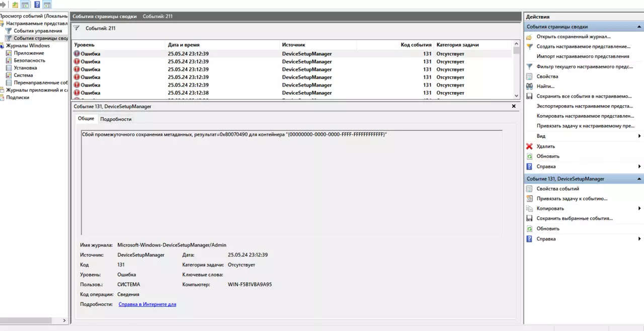Switch to the Общие tab
This screenshot has height=331, width=644.
tap(86, 119)
